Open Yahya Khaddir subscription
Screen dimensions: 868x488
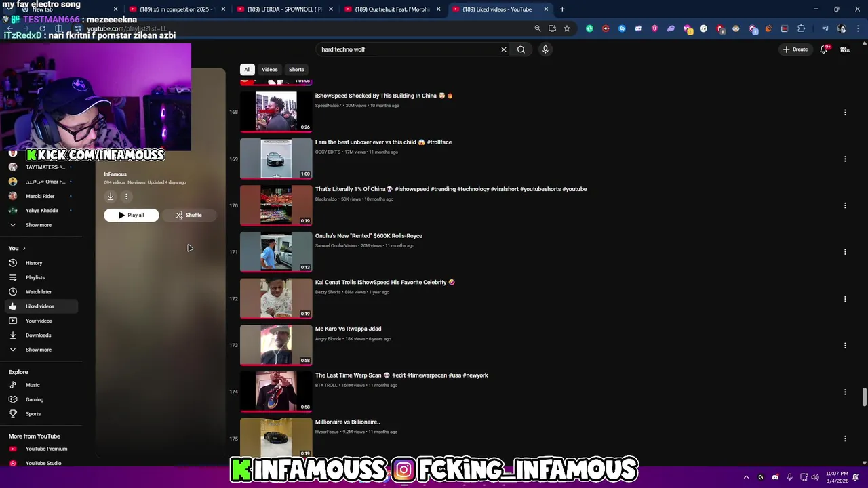click(41, 211)
